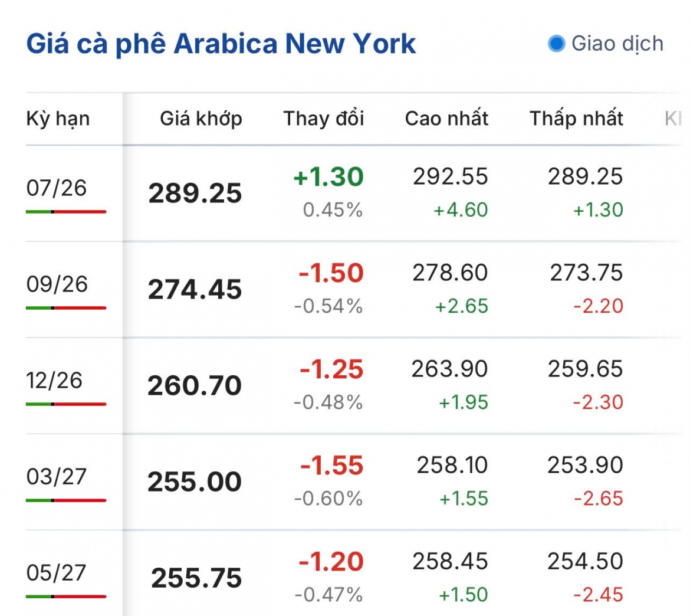This screenshot has height=616, width=690.
Task: Click the Giao dịch label
Action: pos(617,44)
